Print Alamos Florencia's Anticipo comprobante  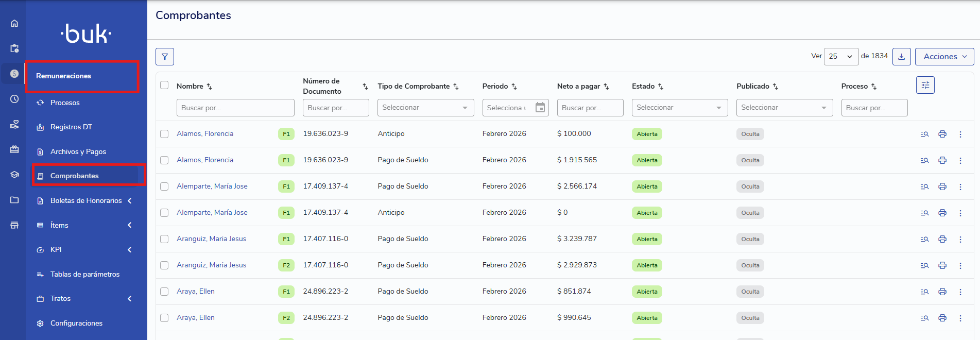[x=942, y=134]
